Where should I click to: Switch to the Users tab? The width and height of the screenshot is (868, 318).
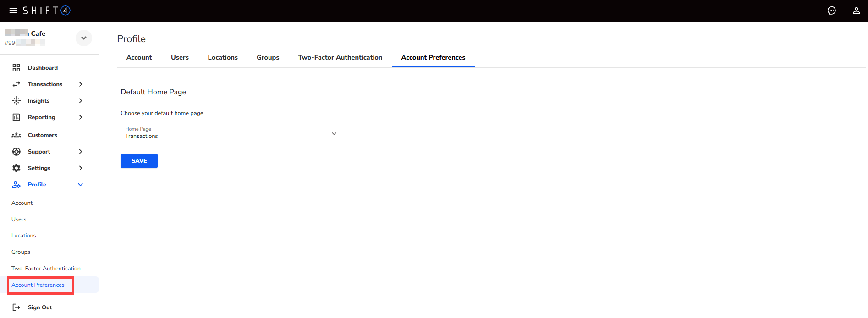tap(180, 57)
